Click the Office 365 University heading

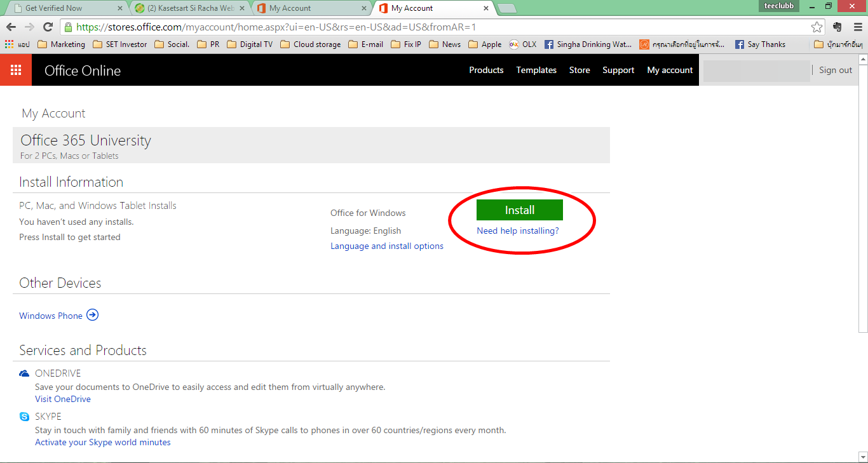tap(86, 140)
